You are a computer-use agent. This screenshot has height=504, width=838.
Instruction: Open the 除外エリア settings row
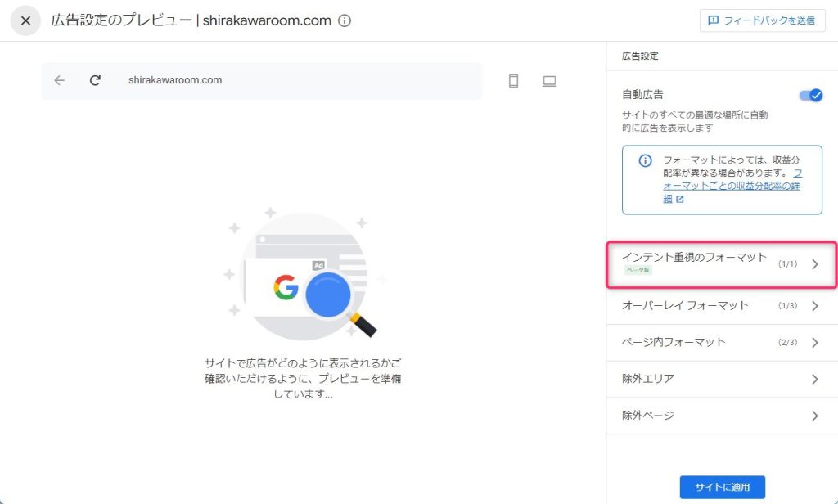tap(721, 379)
